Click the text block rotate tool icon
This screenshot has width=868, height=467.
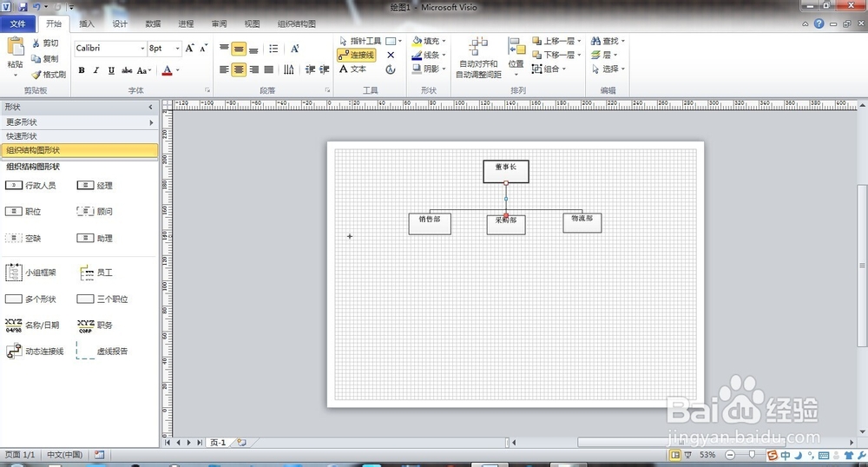(x=391, y=69)
